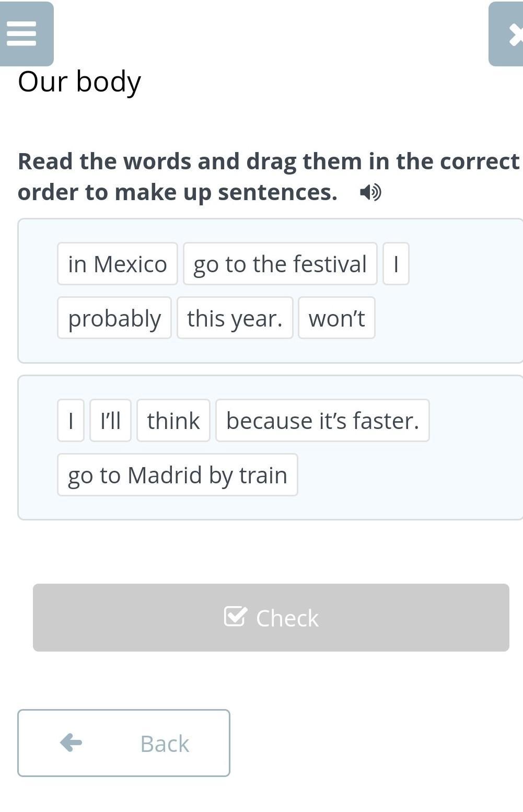523x812 pixels.
Task: Select the 'I'll' word tile
Action: pyautogui.click(x=110, y=421)
